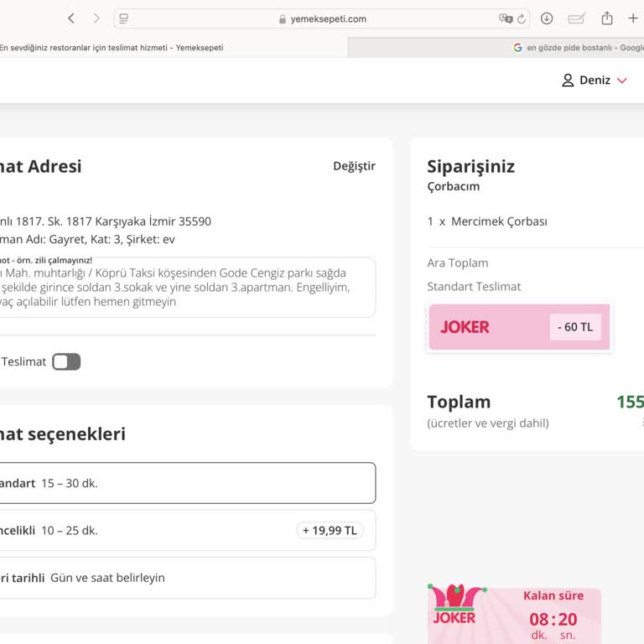
Task: Click the Toplam total label
Action: (459, 402)
